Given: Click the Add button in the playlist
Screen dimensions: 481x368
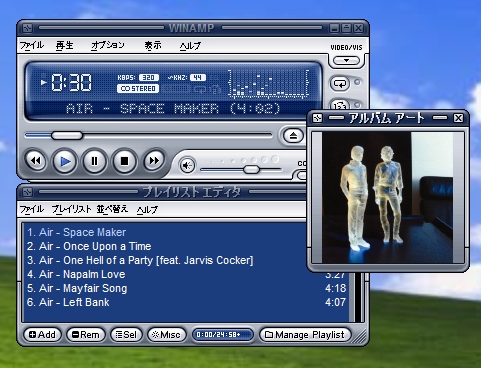Looking at the screenshot, I should (42, 335).
